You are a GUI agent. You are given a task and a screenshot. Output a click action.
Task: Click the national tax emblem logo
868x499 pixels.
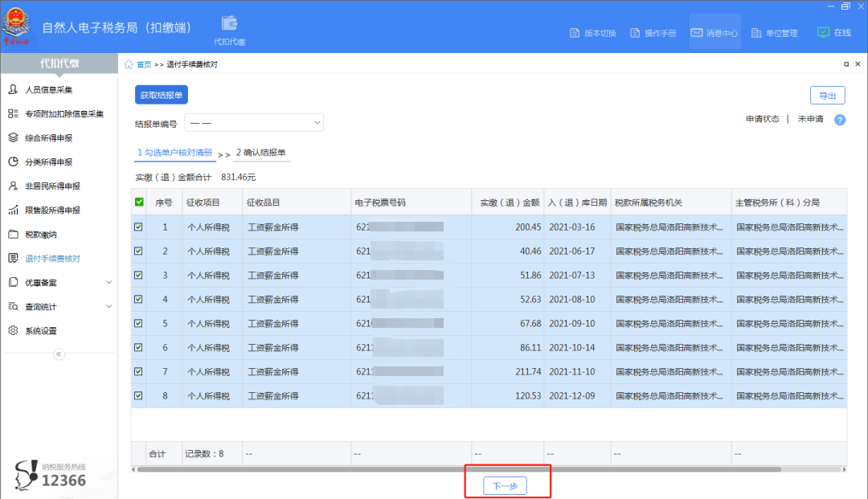(x=16, y=26)
